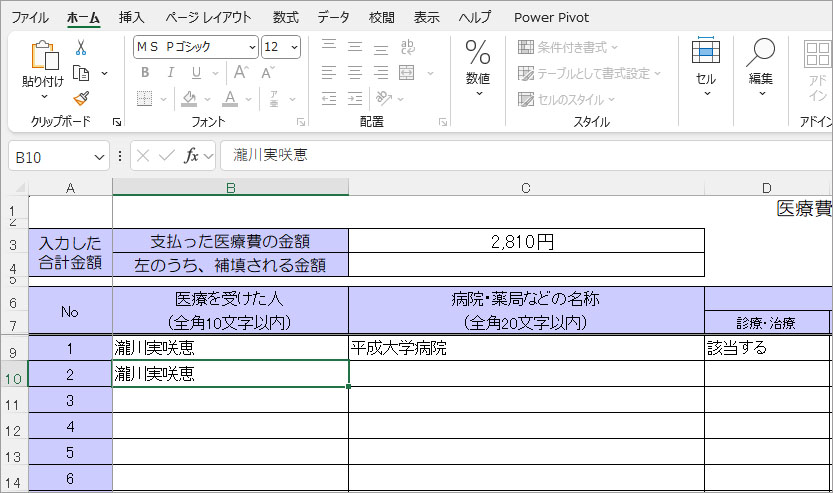Click Merge and Center icon
The width and height of the screenshot is (833, 493).
point(407,72)
